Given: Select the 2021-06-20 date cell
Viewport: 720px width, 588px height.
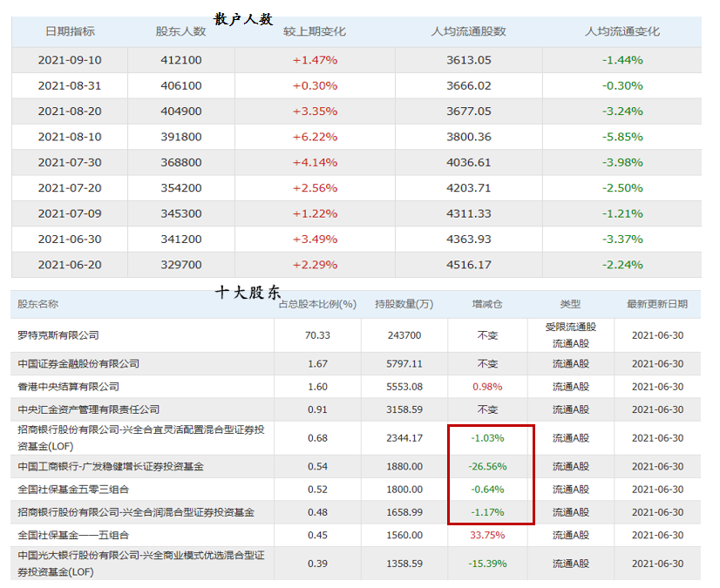Looking at the screenshot, I should tap(70, 265).
